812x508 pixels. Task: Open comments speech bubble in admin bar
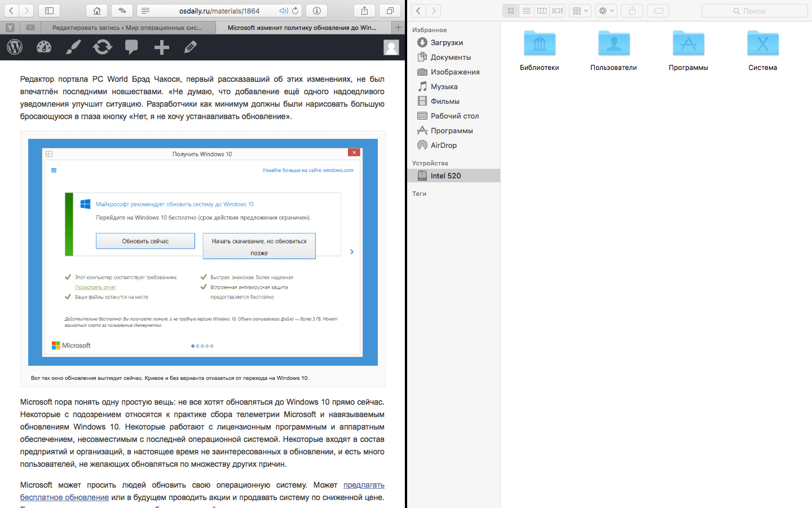(131, 47)
